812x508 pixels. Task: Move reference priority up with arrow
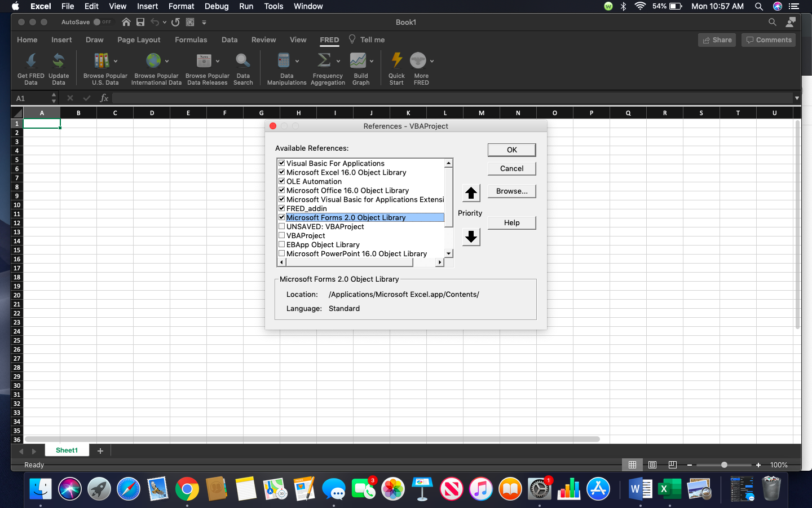(471, 193)
